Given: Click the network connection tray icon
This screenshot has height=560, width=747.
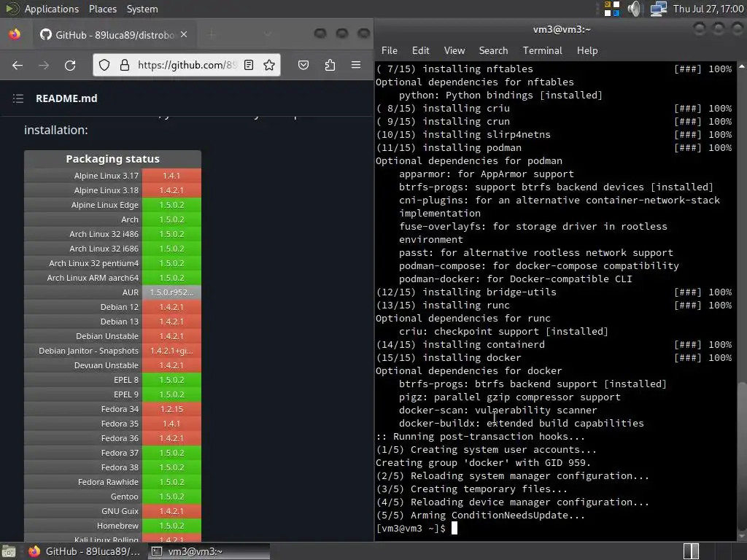Looking at the screenshot, I should (659, 9).
